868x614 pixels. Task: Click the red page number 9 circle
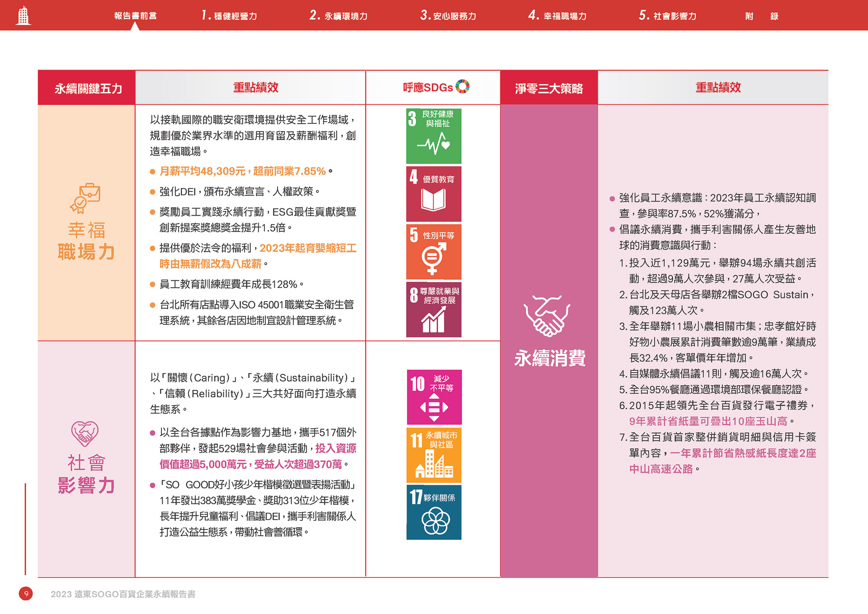click(26, 594)
